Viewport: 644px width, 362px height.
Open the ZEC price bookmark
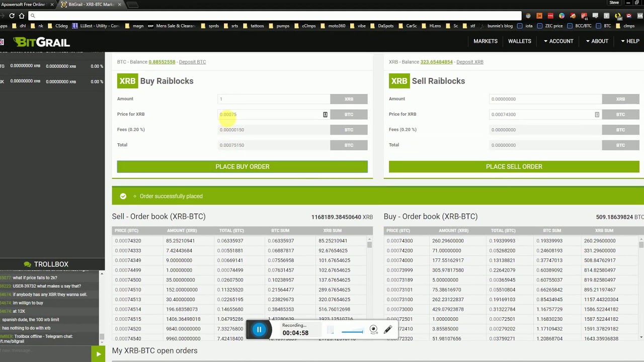coord(550,26)
